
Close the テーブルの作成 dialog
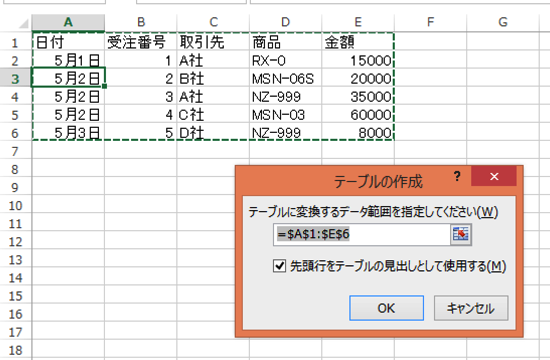[494, 176]
